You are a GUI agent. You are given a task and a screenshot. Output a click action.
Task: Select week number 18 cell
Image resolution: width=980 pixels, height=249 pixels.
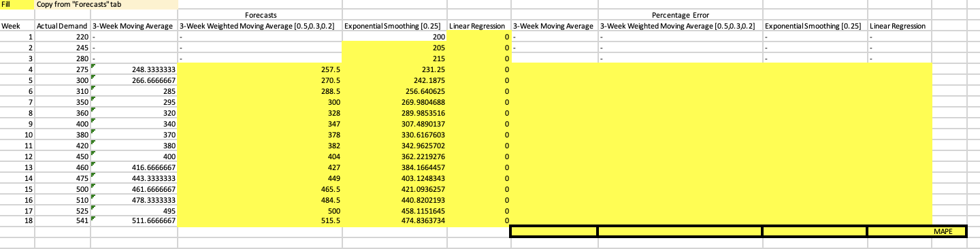pyautogui.click(x=17, y=221)
